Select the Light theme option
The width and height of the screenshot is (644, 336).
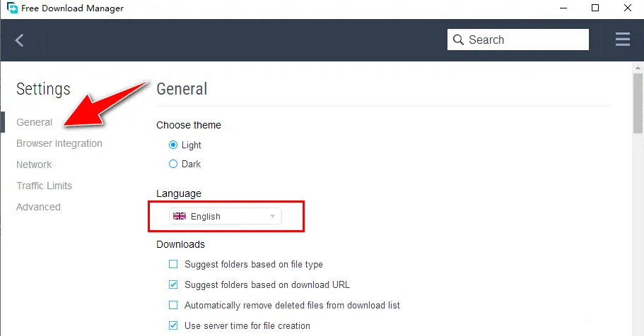(173, 145)
